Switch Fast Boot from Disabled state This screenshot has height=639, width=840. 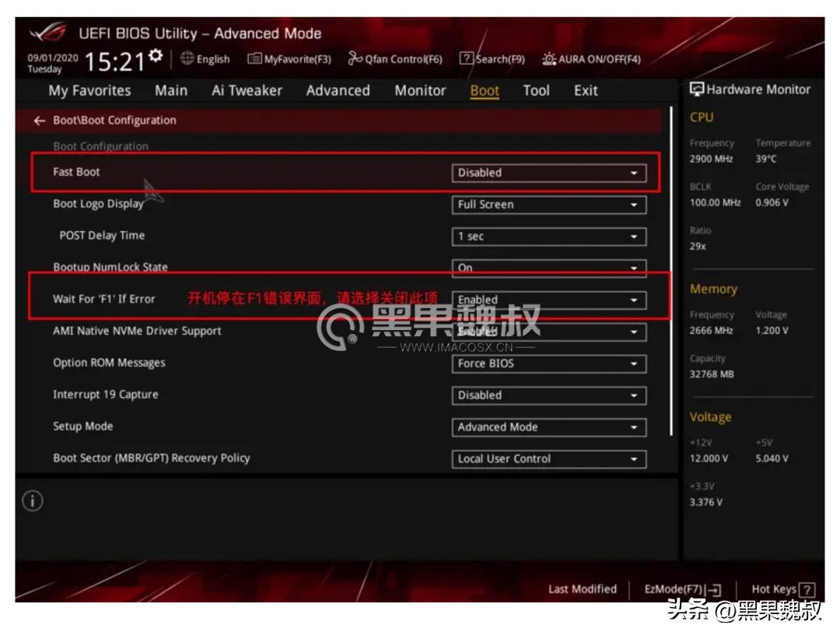coord(549,172)
